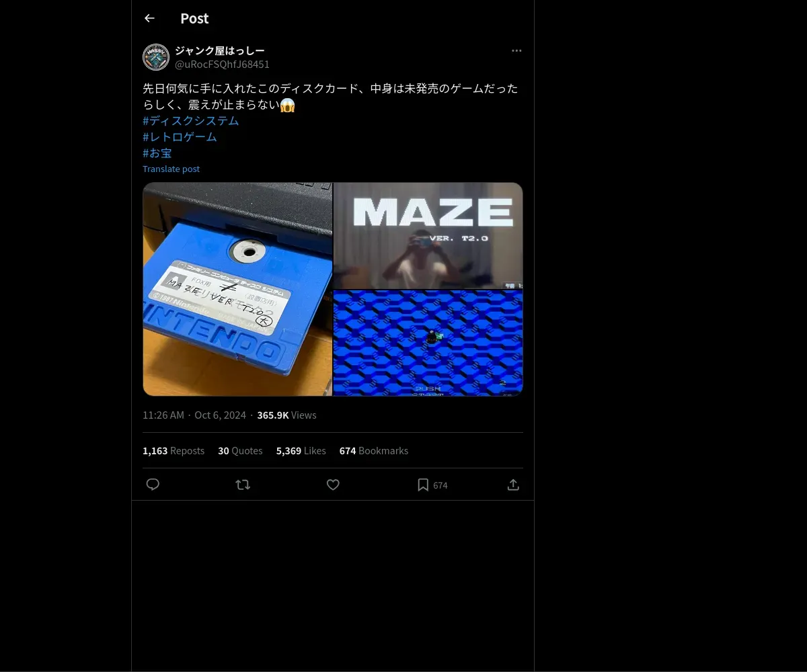Like the post with the heart icon
807x672 pixels.
(x=333, y=485)
